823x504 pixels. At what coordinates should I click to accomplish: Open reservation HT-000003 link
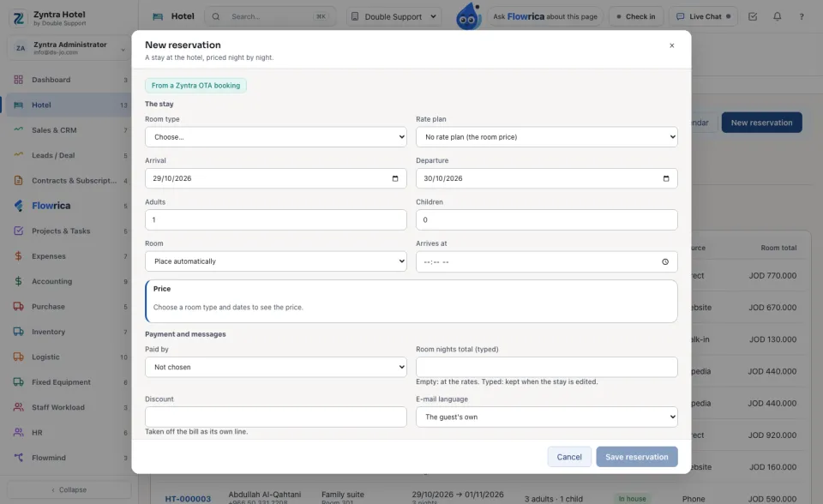point(188,499)
